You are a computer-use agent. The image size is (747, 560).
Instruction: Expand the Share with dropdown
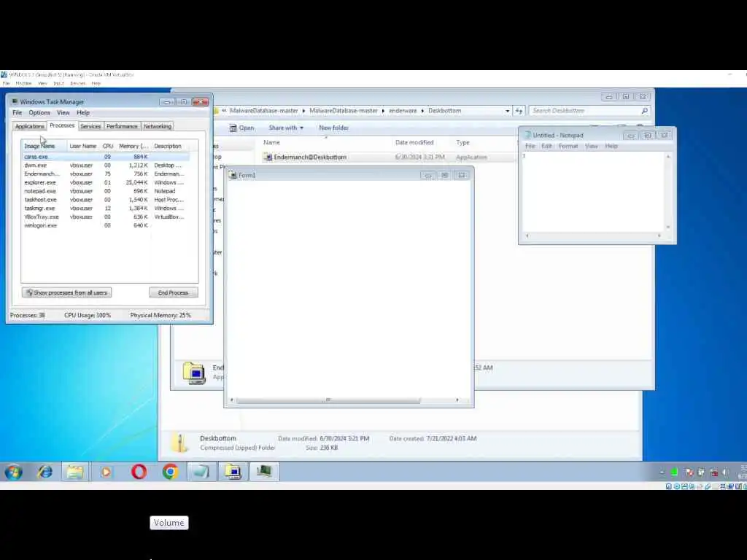tap(286, 128)
